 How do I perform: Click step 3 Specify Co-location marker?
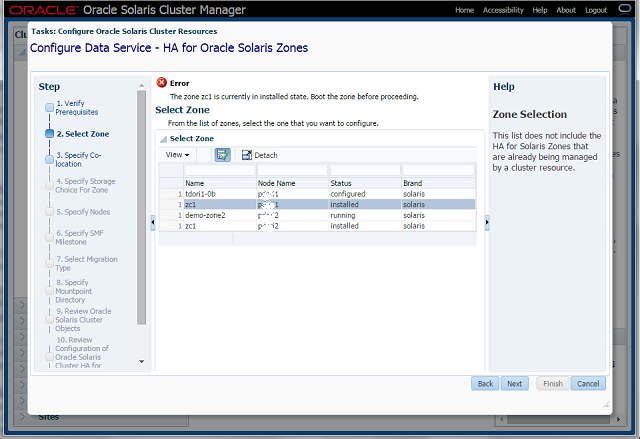[x=49, y=160]
